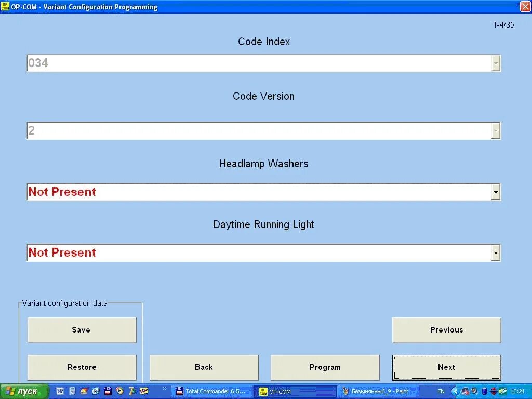Expand hidden system tray icons
Image resolution: width=532 pixels, height=399 pixels.
[x=455, y=392]
